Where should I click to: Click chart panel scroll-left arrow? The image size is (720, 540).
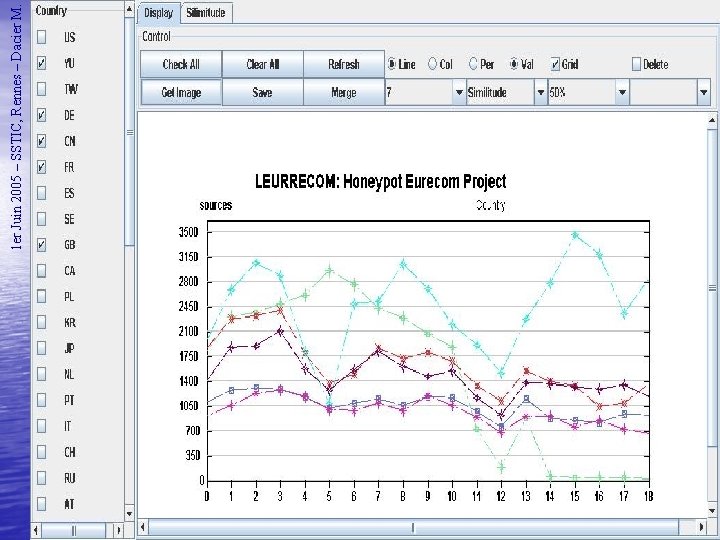(143, 527)
